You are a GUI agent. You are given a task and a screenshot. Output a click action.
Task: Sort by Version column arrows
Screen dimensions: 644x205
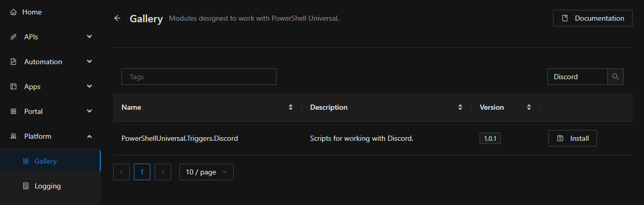(x=529, y=107)
